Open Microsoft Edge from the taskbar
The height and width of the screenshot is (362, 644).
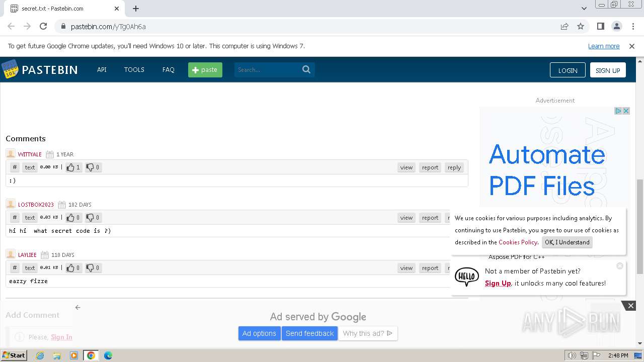[108, 355]
